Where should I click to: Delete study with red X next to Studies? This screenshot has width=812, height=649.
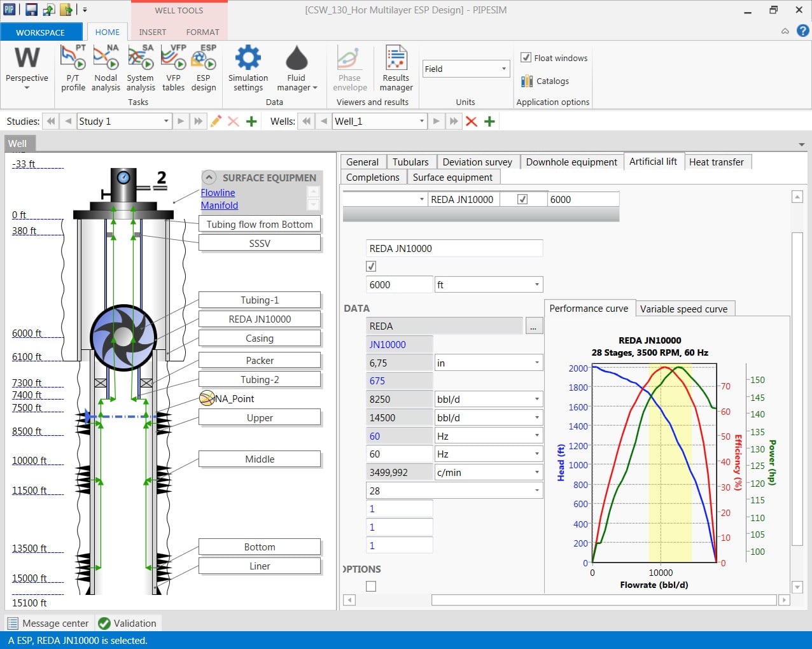click(x=234, y=121)
